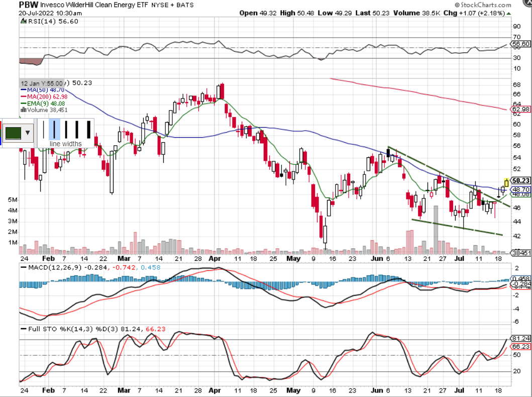Viewport: 532px width, 397px height.
Task: Click the 38451 volume axis tag
Action: pyautogui.click(x=520, y=253)
